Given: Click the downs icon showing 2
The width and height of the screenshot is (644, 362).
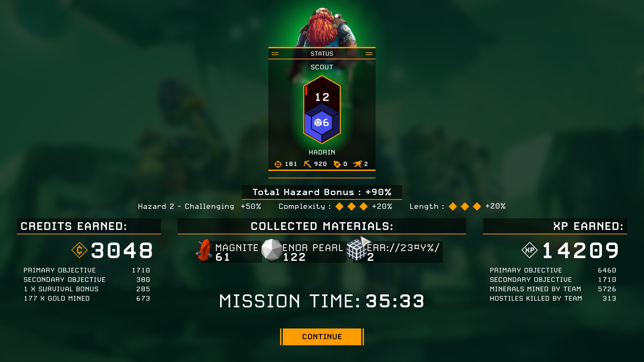Looking at the screenshot, I should pyautogui.click(x=358, y=164).
